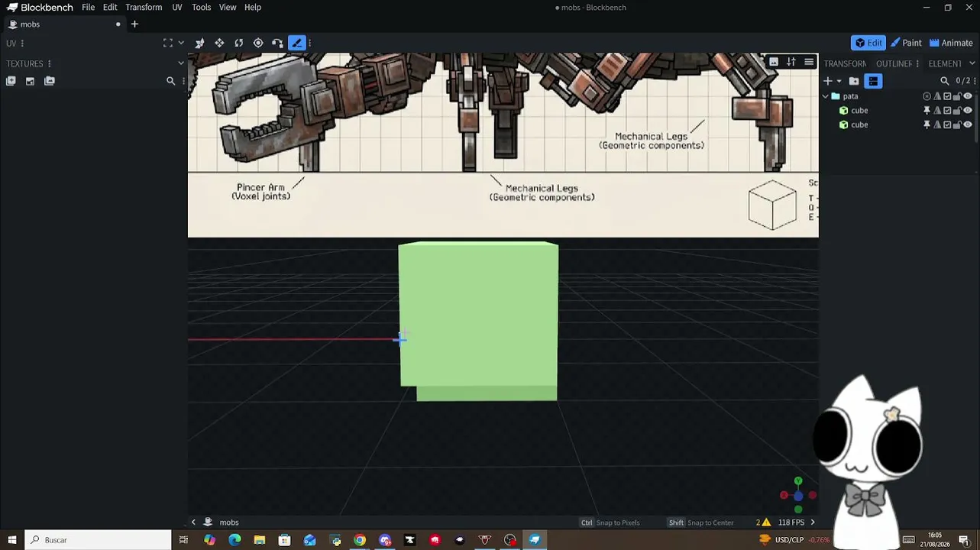Add a new element in the outliner

[828, 81]
